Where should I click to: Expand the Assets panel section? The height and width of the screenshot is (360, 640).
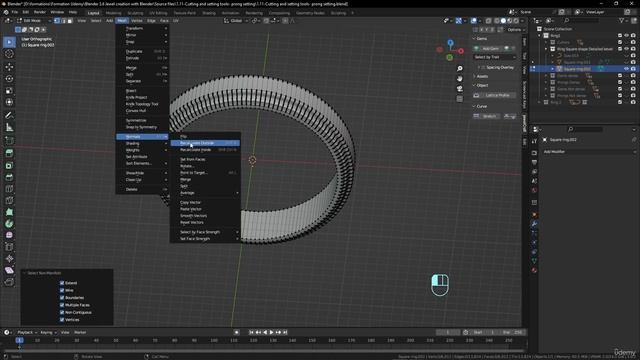(x=481, y=76)
